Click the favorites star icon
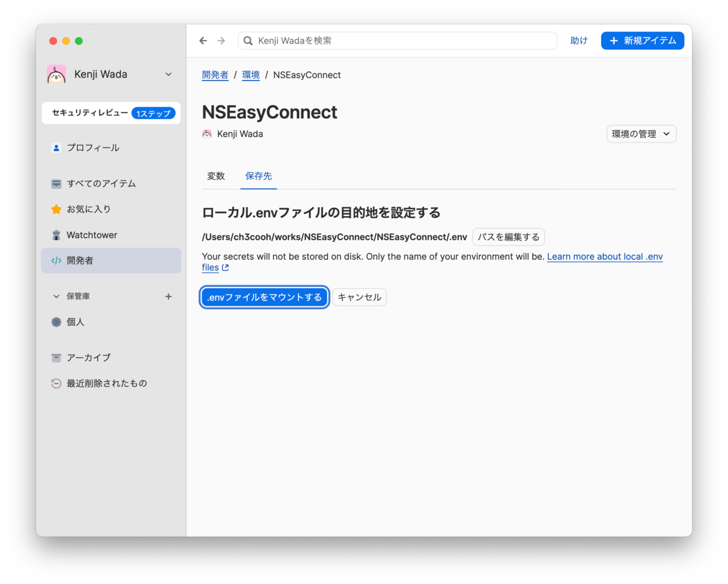This screenshot has height=584, width=728. (x=56, y=209)
